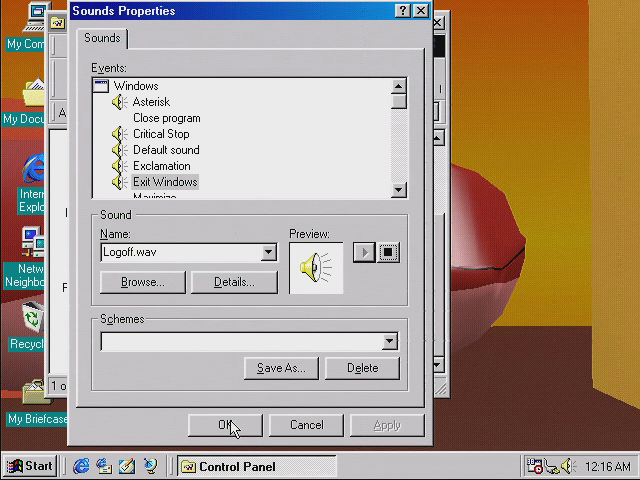Viewport: 640px width, 480px height.
Task: Select the Exclamation event
Action: (x=162, y=166)
